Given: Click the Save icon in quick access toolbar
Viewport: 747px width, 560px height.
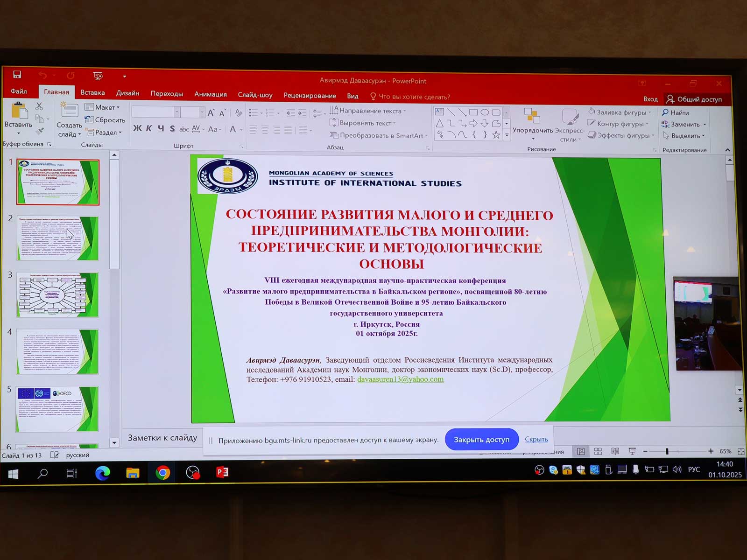Looking at the screenshot, I should tap(17, 75).
